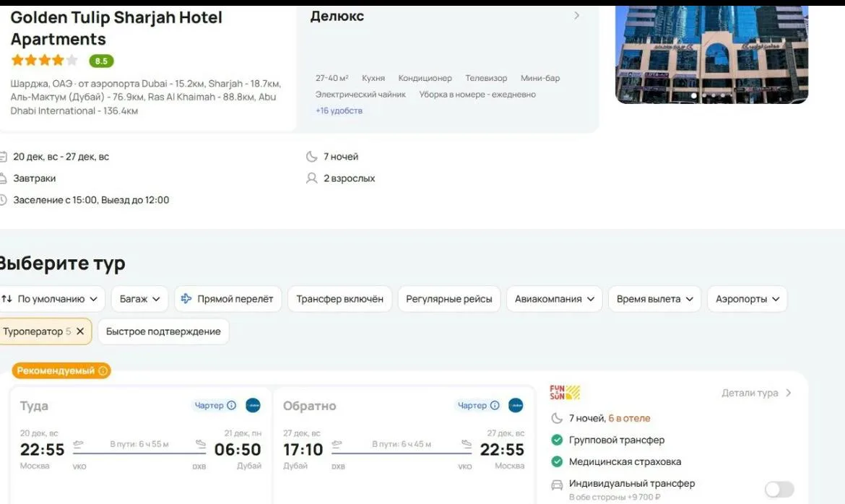
Task: Open the Время вылета dropdown
Action: 654,299
